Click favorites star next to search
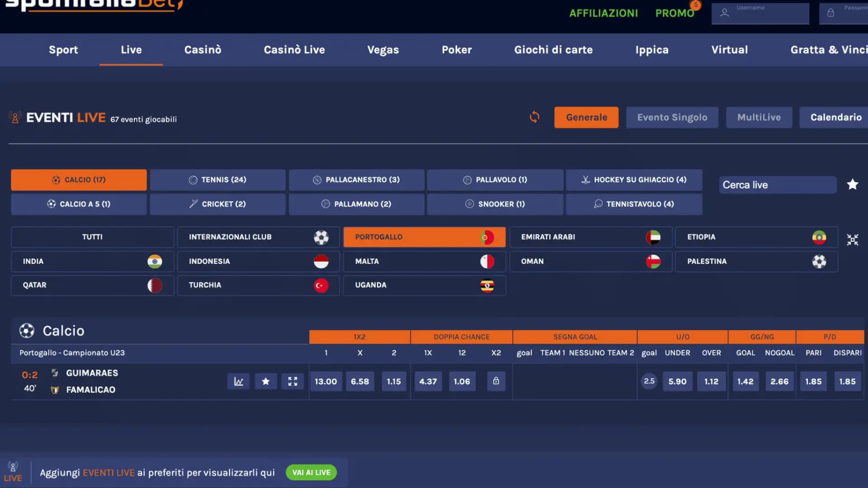The height and width of the screenshot is (488, 868). pos(852,184)
